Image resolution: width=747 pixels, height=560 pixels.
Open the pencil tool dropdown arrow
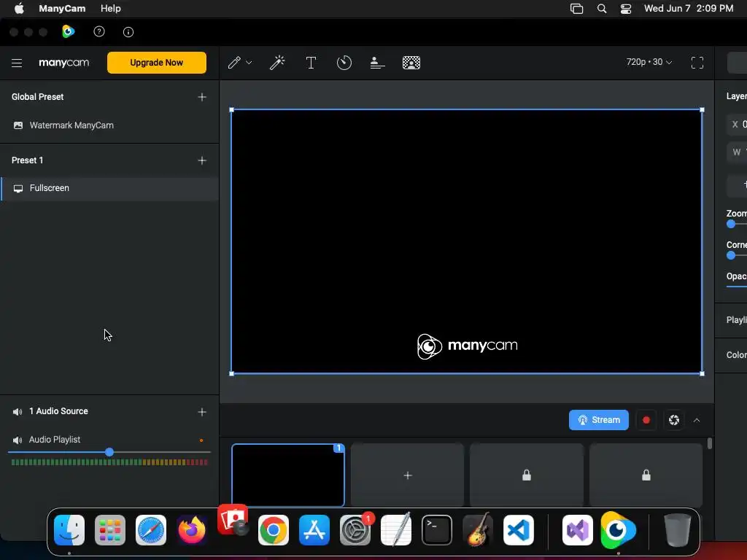[249, 63]
